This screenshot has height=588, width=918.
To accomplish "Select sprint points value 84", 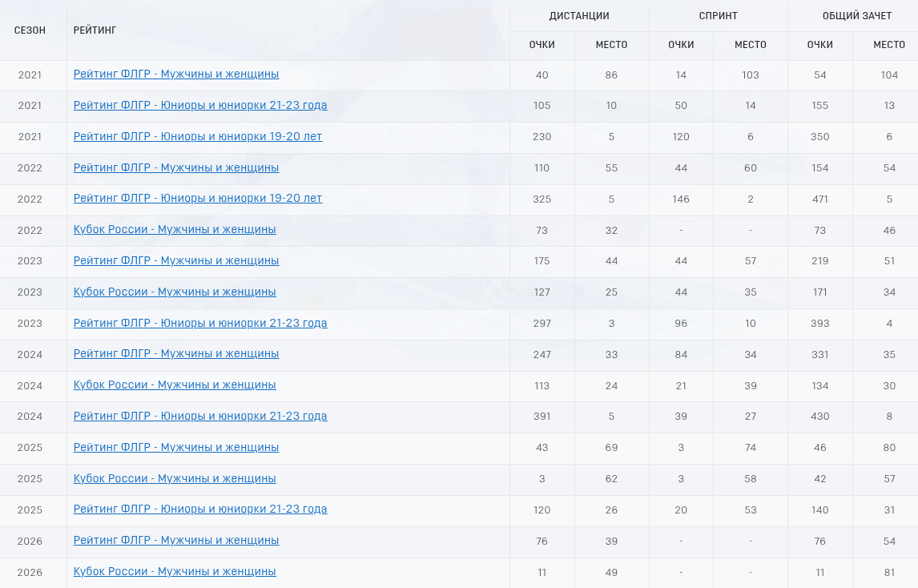I will [681, 354].
